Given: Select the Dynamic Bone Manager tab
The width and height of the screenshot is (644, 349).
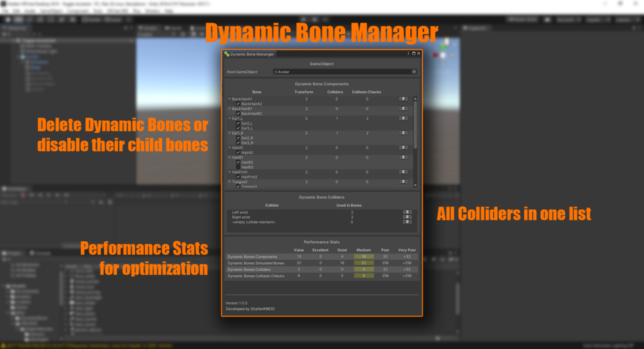Looking at the screenshot, I should 249,54.
